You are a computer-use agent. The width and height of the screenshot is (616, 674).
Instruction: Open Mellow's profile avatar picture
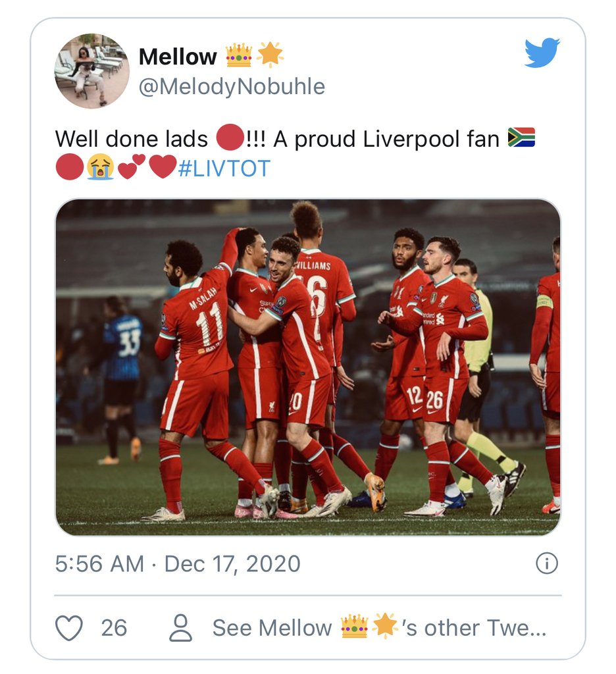[x=91, y=71]
